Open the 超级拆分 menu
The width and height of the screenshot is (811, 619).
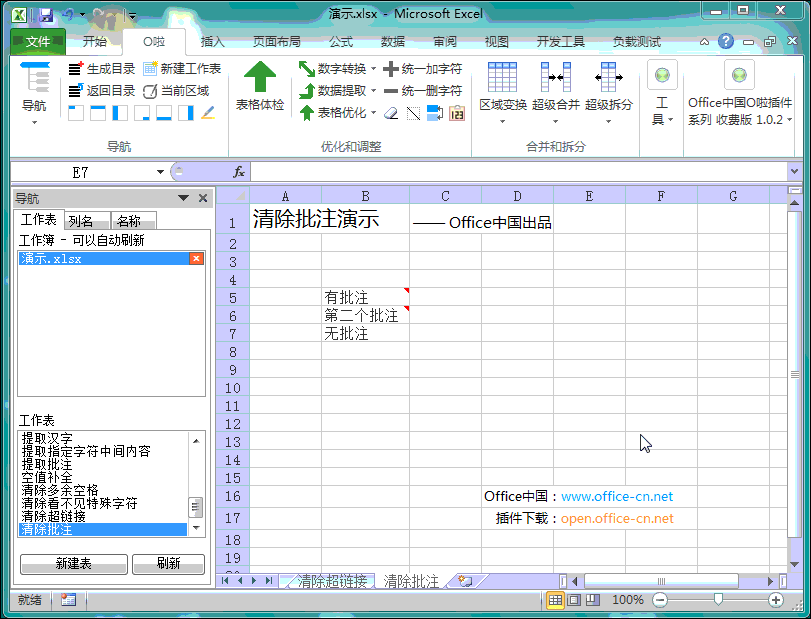(608, 94)
